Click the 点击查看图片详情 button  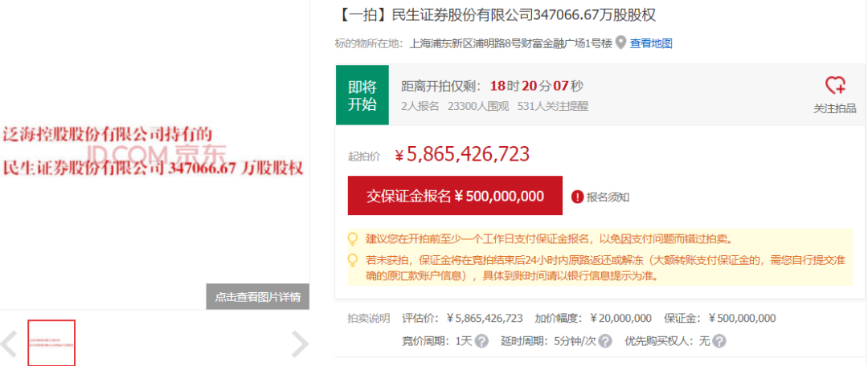click(257, 297)
